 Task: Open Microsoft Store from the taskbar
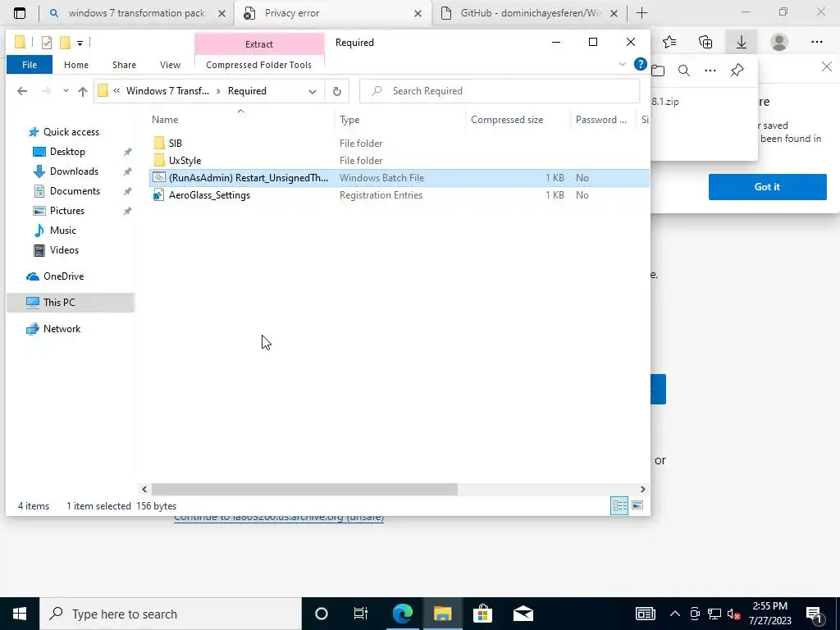[x=482, y=614]
